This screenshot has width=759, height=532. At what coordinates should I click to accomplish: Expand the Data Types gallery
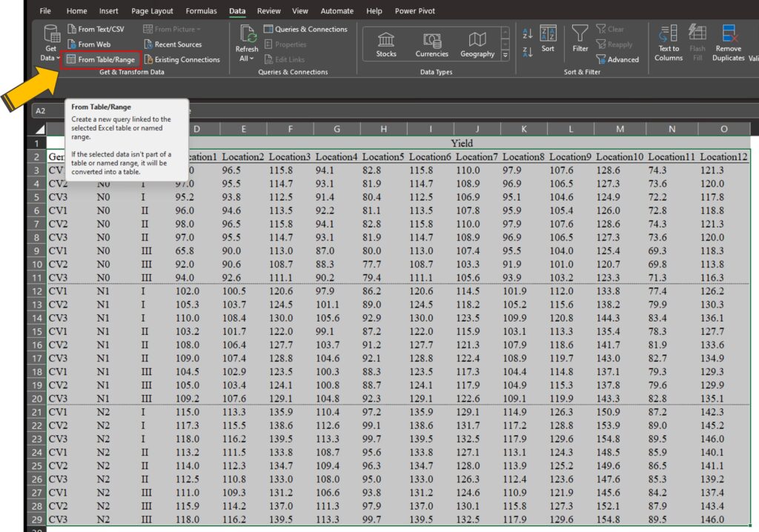[506, 56]
